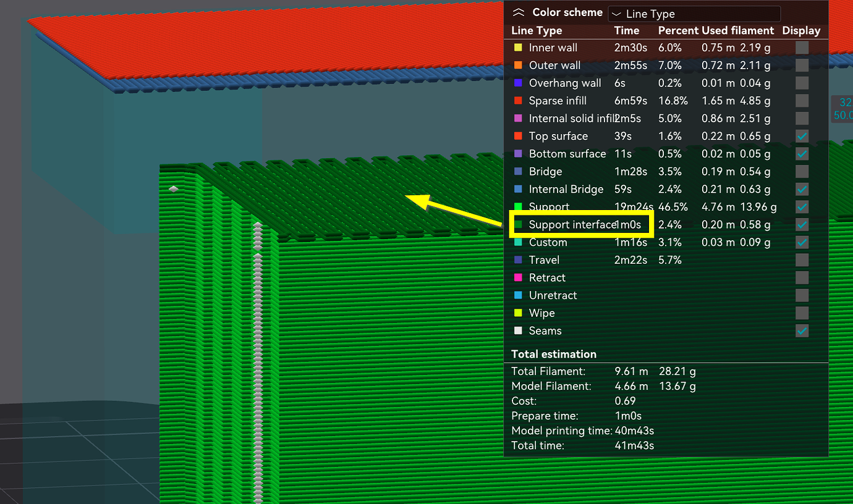The height and width of the screenshot is (504, 853).
Task: Click the dark green Support interface swatch
Action: [x=518, y=225]
